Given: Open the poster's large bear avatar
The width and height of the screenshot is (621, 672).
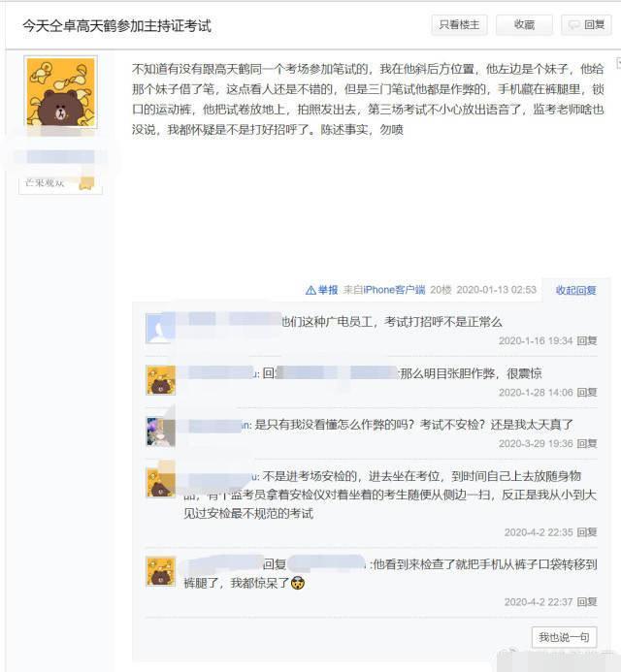Looking at the screenshot, I should 60,92.
